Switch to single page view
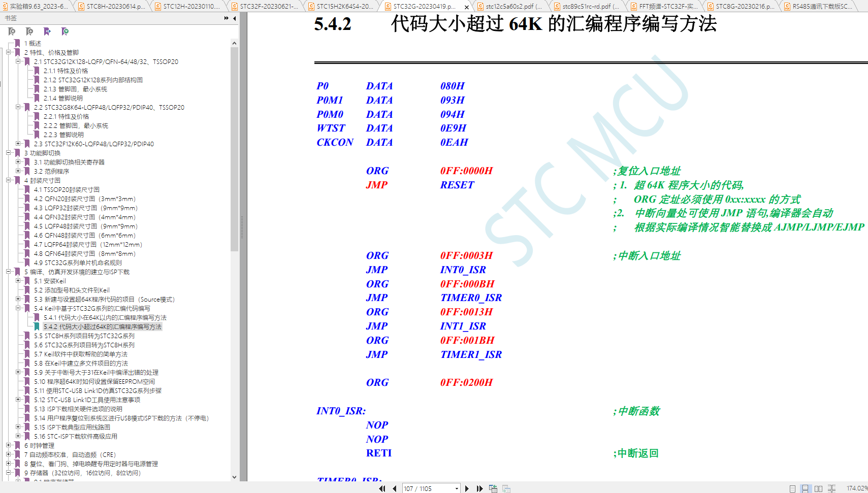The image size is (868, 493). 792,488
